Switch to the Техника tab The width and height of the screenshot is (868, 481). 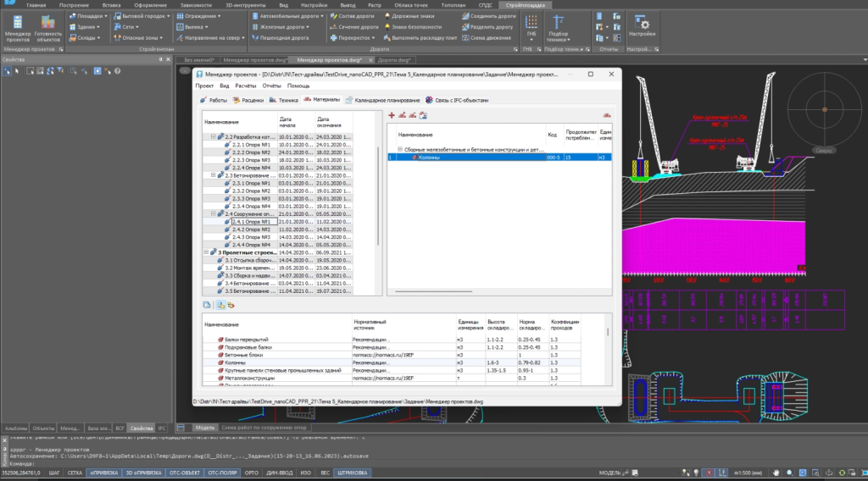pos(282,99)
